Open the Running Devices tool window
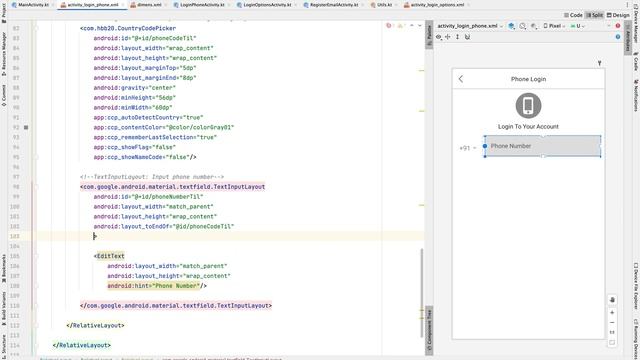 tap(636, 339)
